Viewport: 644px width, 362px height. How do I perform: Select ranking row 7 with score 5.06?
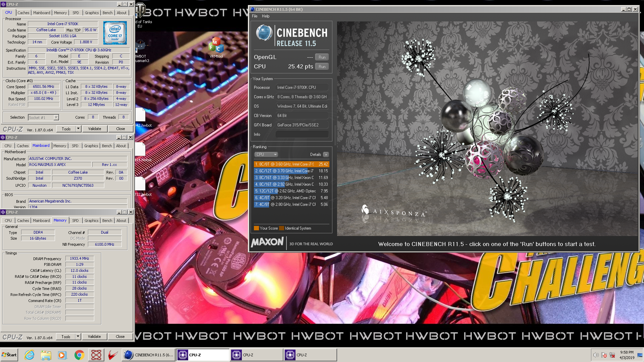[291, 204]
